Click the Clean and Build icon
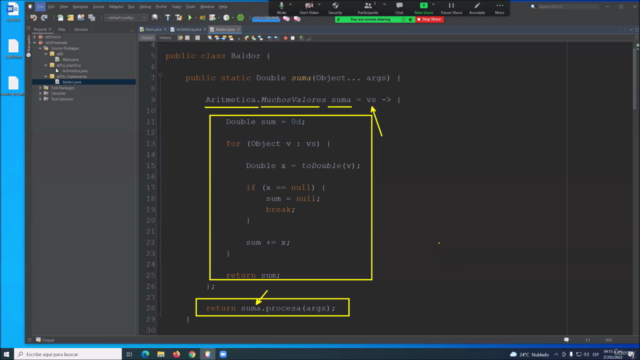This screenshot has height=360, width=640. pos(178,18)
